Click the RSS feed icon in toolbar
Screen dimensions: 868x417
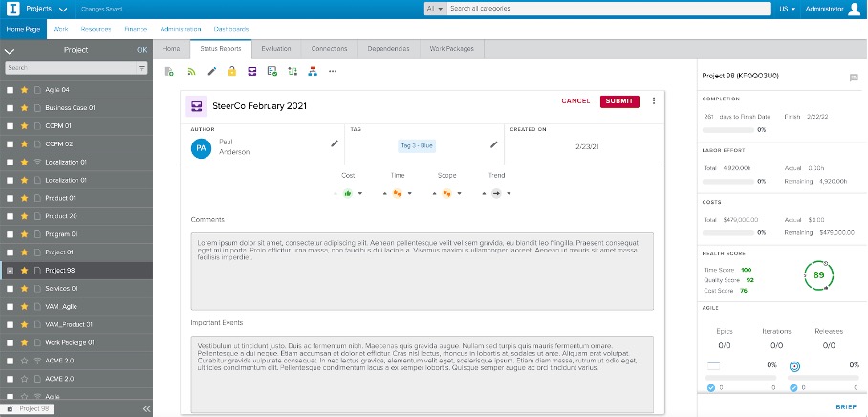pos(190,71)
